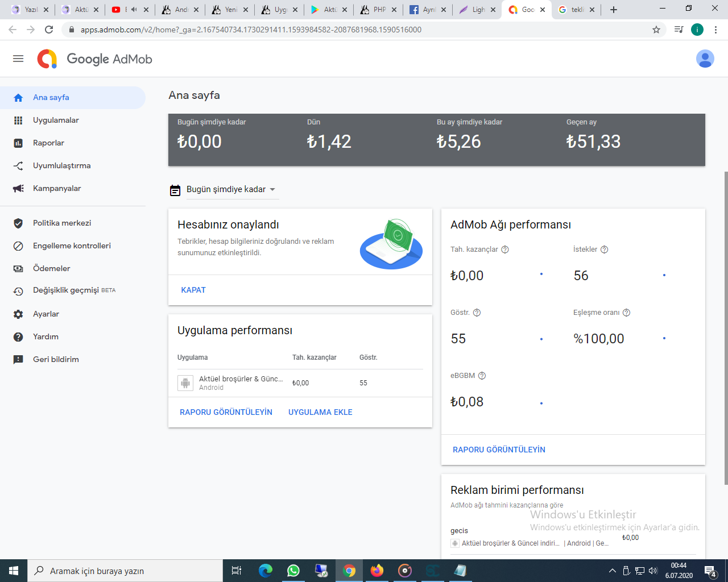Viewport: 728px width, 582px height.
Task: Click help icon next to eBGBM
Action: tap(482, 376)
